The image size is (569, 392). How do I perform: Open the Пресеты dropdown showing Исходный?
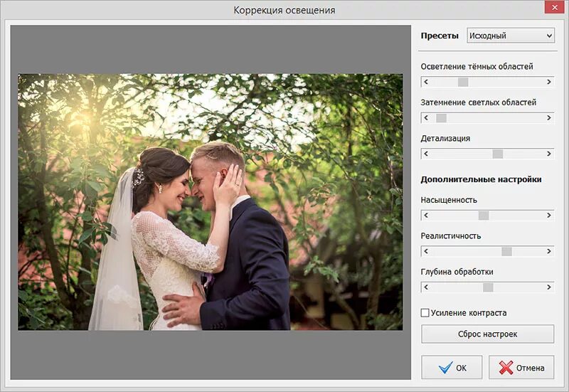pos(511,36)
